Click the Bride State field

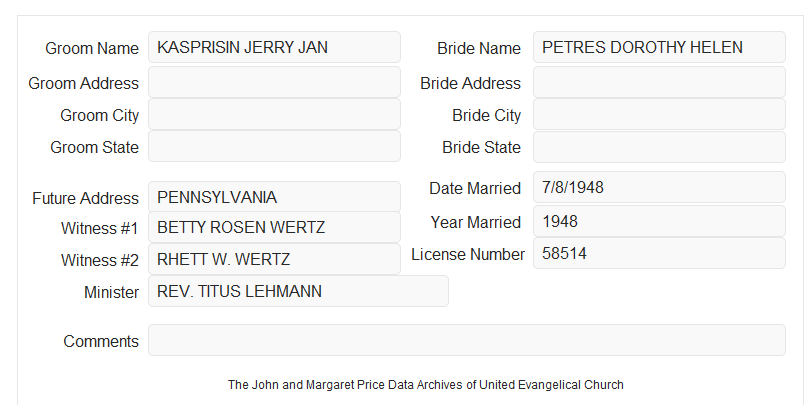point(659,147)
